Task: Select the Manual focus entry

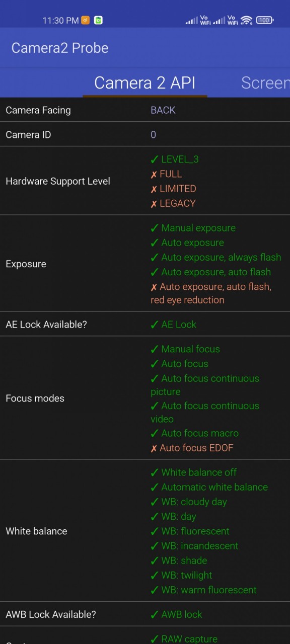Action: point(185,349)
